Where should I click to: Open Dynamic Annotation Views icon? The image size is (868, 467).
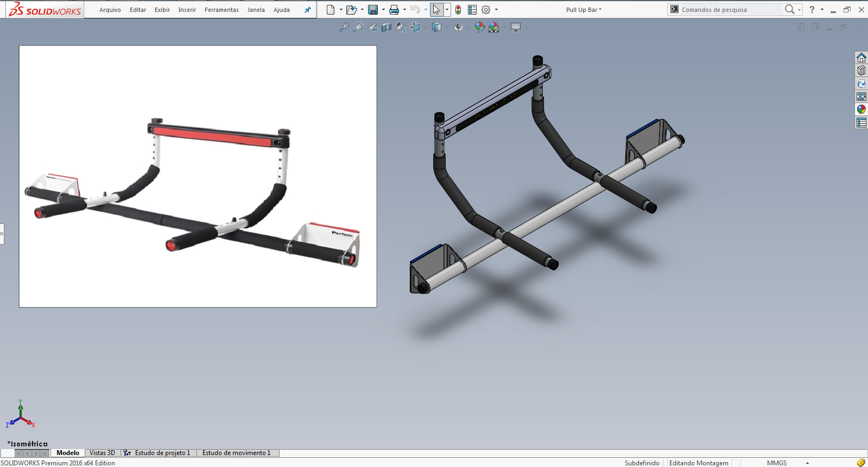pos(401,27)
